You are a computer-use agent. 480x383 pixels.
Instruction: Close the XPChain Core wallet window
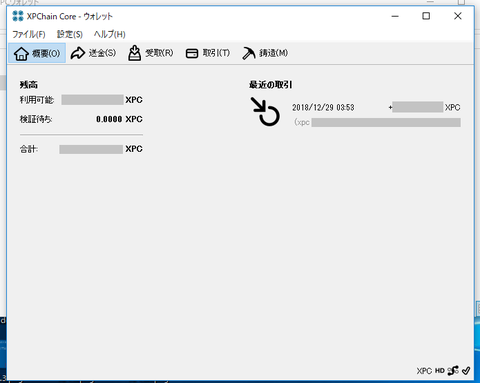coord(458,16)
